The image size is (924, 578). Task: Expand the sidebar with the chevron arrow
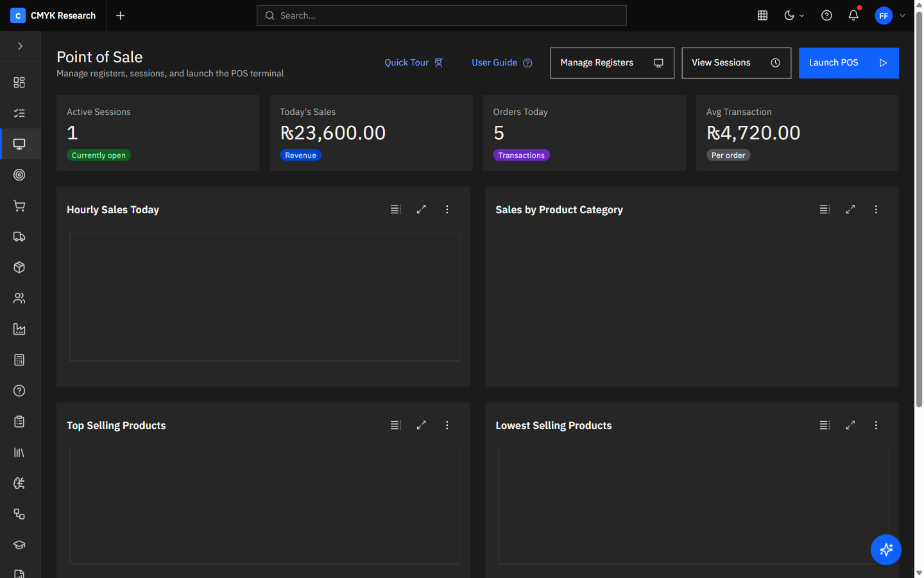20,46
